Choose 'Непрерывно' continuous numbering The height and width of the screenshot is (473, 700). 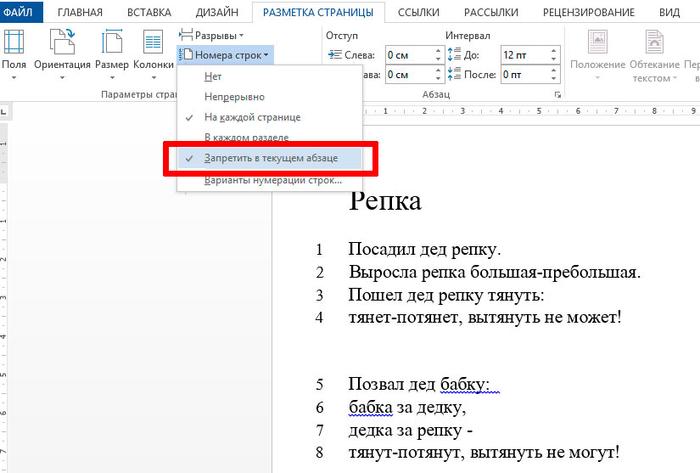click(234, 97)
